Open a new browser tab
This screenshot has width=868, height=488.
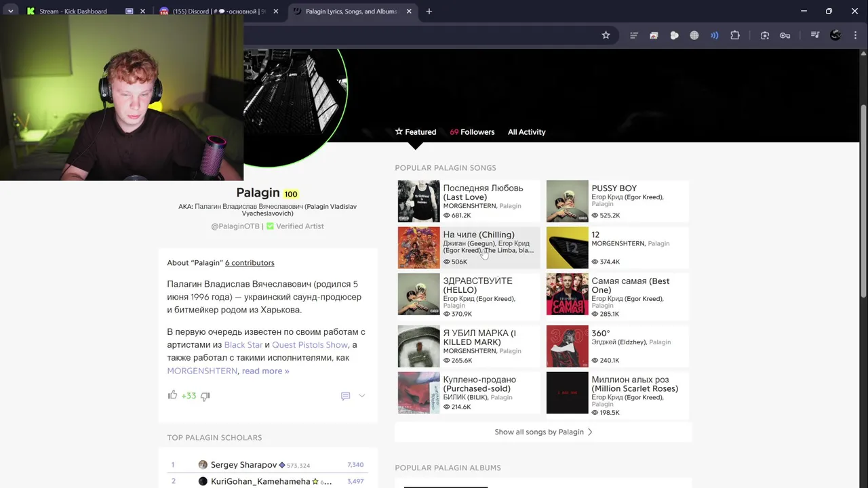(429, 12)
